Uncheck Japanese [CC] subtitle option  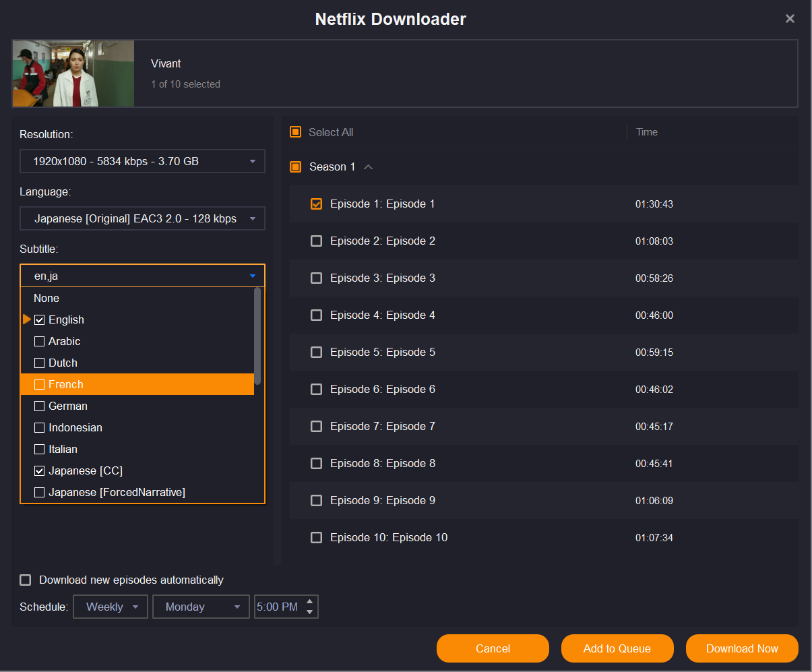[39, 470]
